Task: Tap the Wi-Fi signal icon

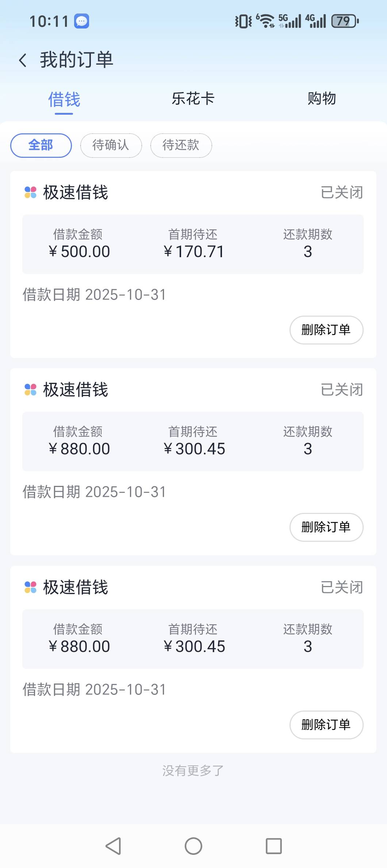Action: point(266,21)
